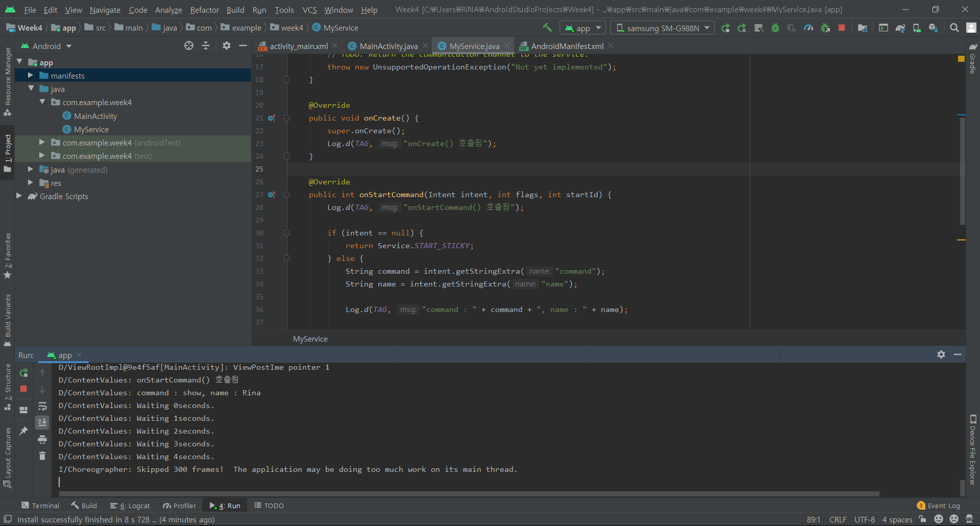Click yellow inspection indicator atop editor
980x526 pixels.
[x=961, y=59]
